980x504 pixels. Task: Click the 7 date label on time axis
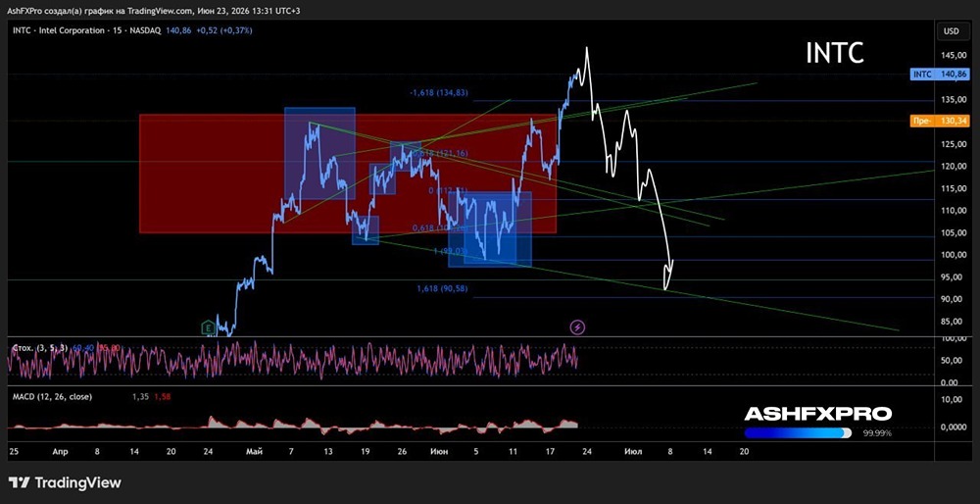coord(291,451)
